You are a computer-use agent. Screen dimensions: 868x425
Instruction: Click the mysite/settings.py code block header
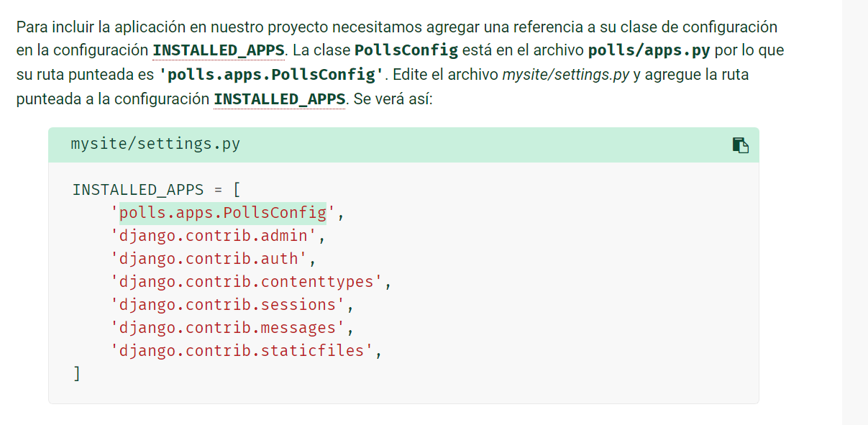[403, 145]
